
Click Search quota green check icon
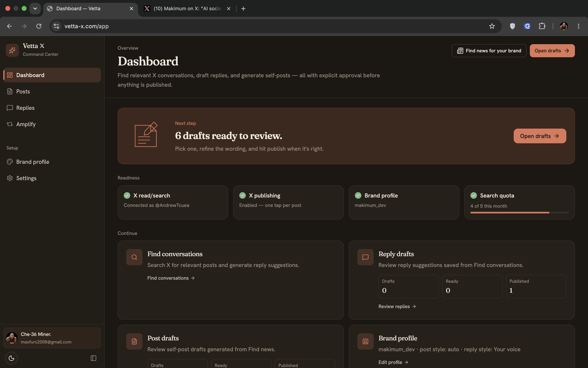click(473, 195)
